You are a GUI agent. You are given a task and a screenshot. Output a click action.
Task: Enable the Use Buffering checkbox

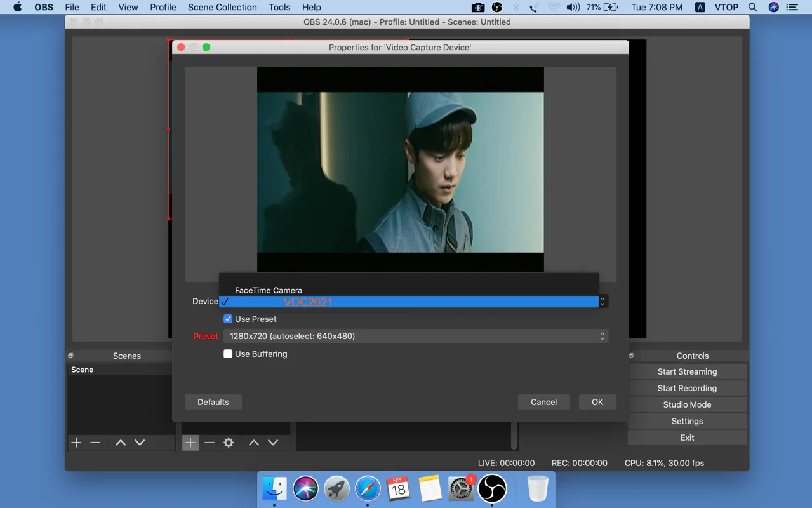click(228, 354)
